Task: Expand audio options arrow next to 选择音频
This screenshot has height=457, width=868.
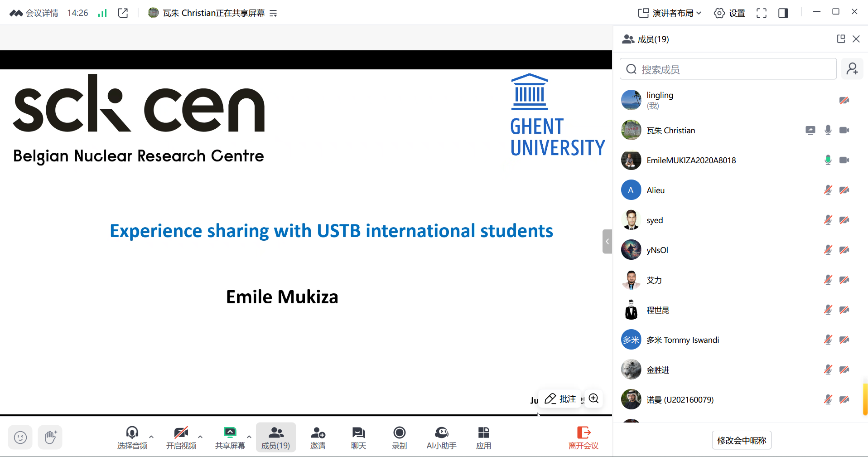Action: click(151, 437)
